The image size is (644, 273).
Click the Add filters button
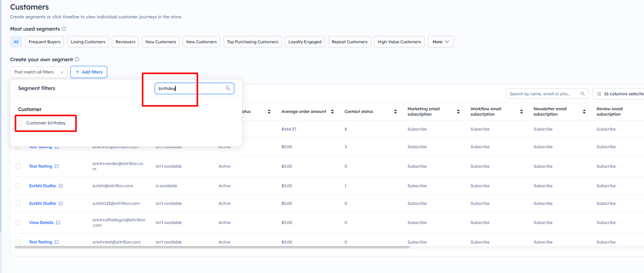(89, 72)
